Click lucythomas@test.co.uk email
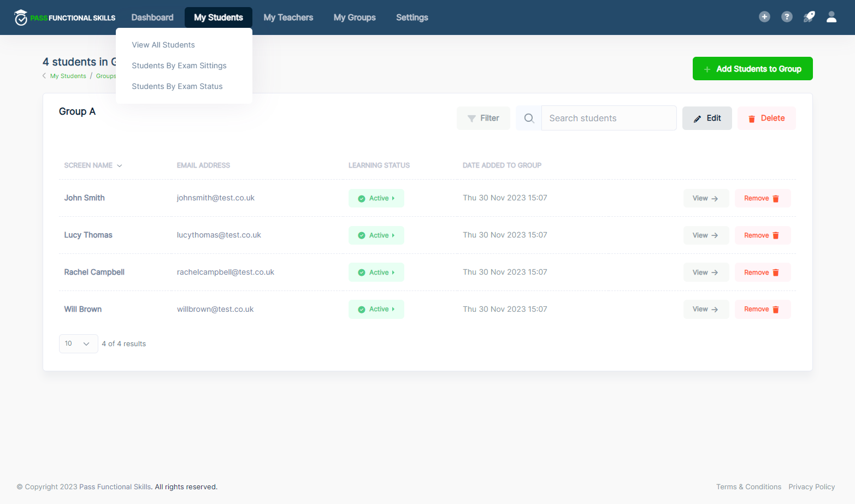The height and width of the screenshot is (504, 855). (x=219, y=235)
